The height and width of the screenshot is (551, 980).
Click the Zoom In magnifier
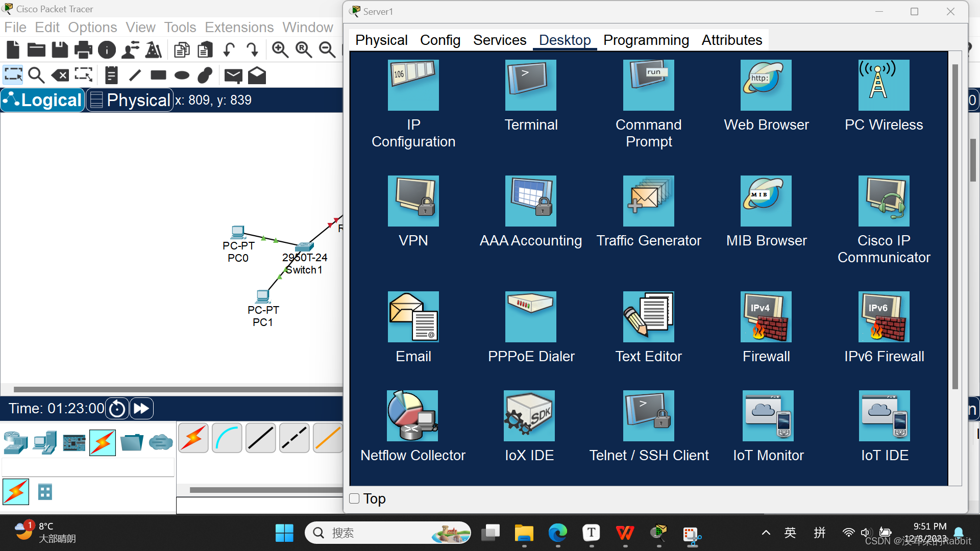point(280,49)
